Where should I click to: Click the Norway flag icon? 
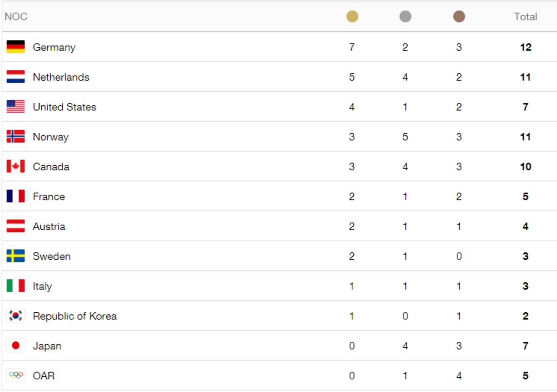pyautogui.click(x=16, y=136)
